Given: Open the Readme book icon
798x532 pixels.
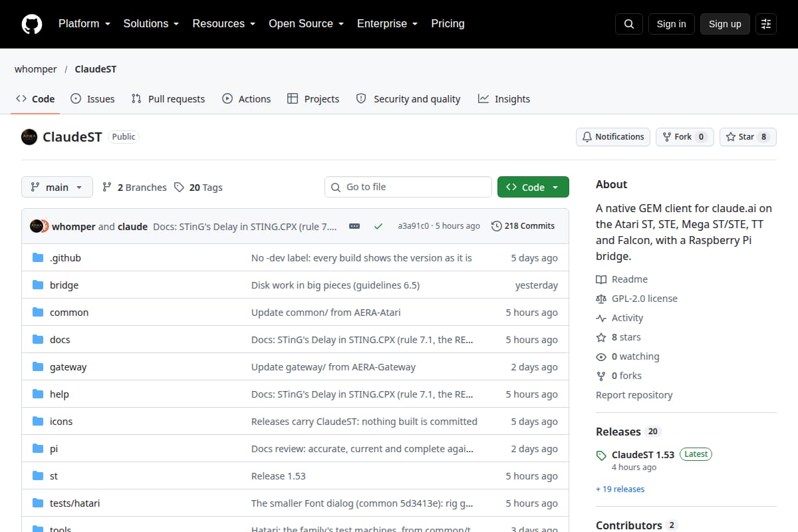Looking at the screenshot, I should tap(601, 280).
